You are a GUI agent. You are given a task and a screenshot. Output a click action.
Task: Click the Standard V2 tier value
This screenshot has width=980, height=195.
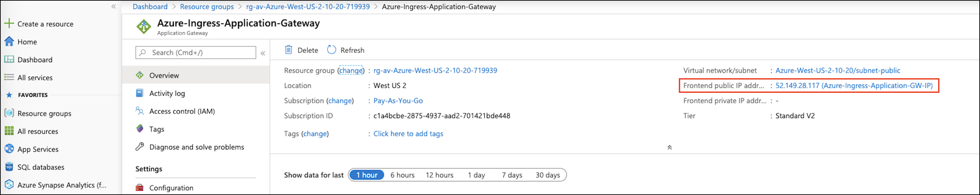[795, 116]
